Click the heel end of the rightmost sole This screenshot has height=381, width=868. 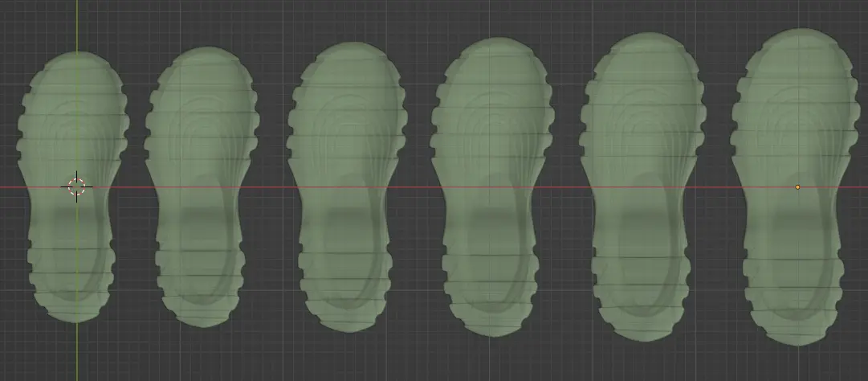coord(797,338)
